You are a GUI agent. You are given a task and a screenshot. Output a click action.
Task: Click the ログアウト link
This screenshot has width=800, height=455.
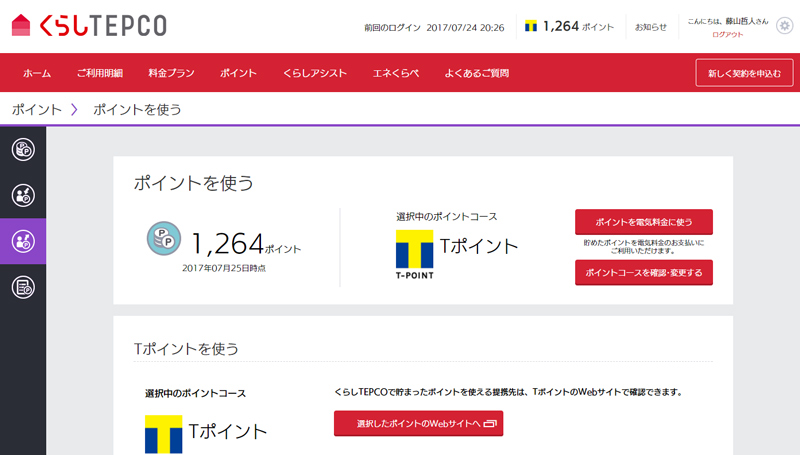click(728, 35)
